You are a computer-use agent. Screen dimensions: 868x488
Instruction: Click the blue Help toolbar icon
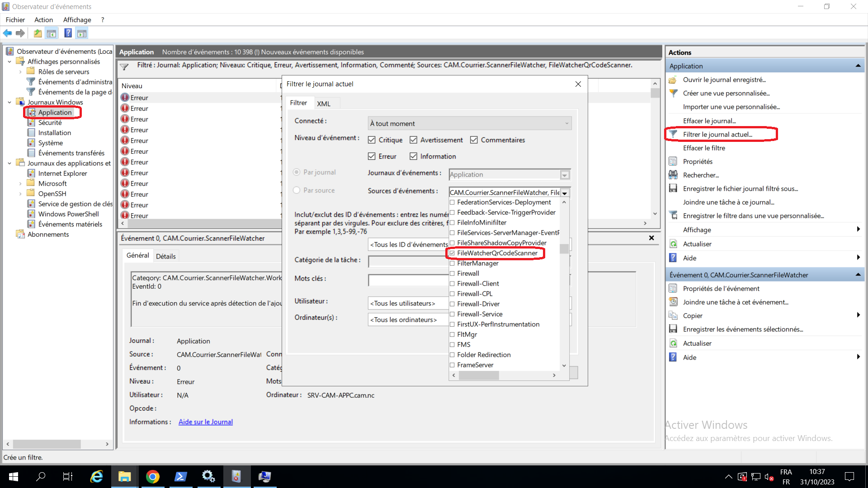(x=68, y=33)
